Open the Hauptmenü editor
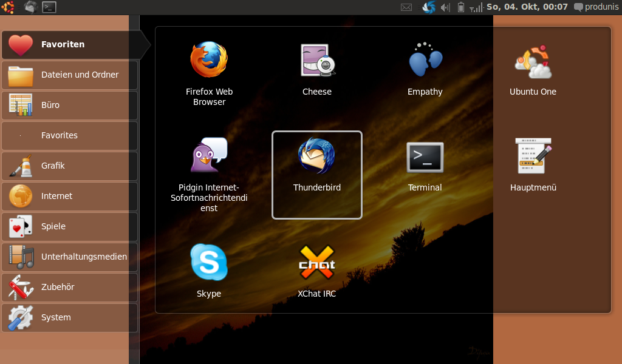The height and width of the screenshot is (364, 622). 533,165
